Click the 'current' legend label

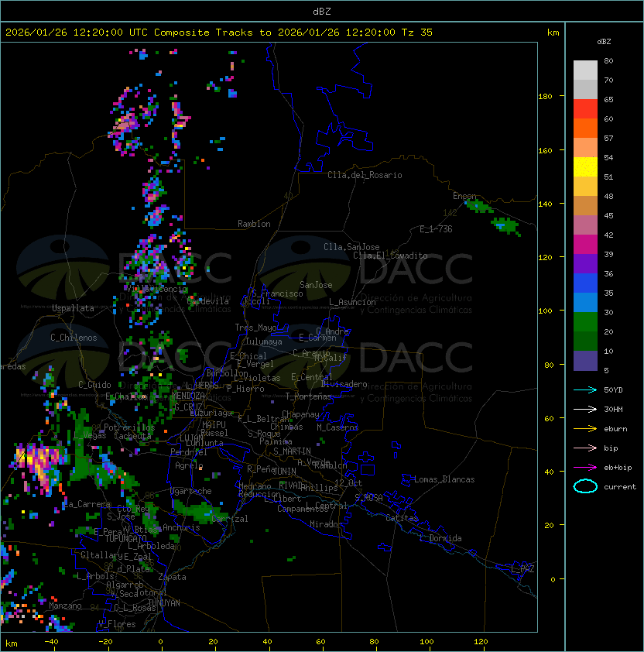[x=620, y=487]
